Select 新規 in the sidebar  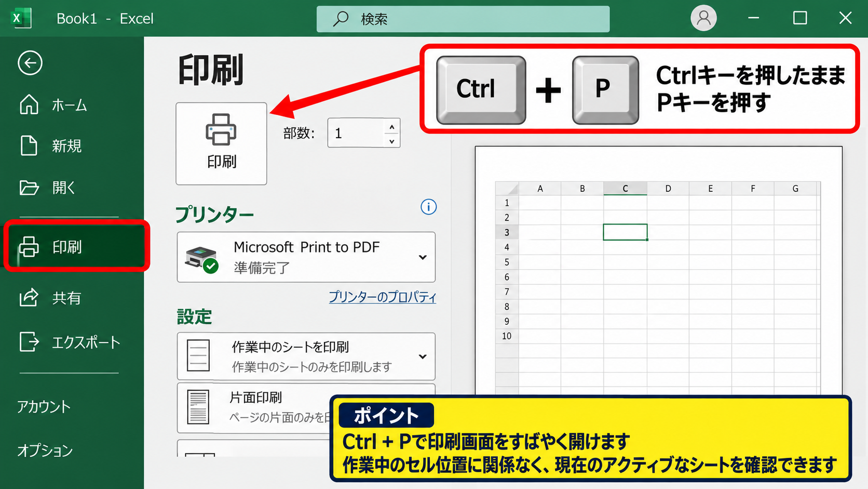51,146
